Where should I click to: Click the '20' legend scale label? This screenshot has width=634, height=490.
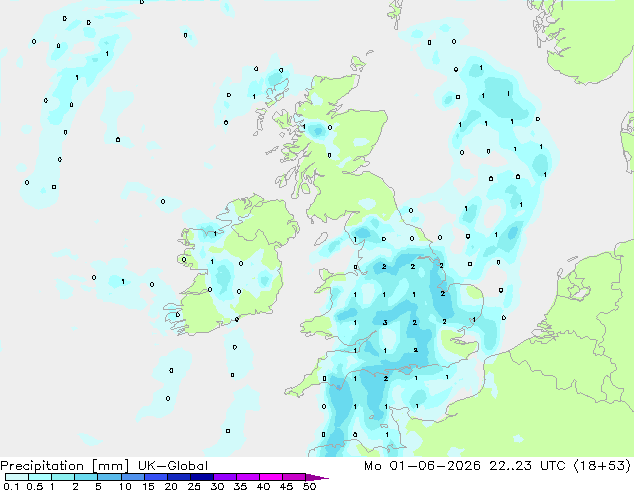(x=171, y=486)
